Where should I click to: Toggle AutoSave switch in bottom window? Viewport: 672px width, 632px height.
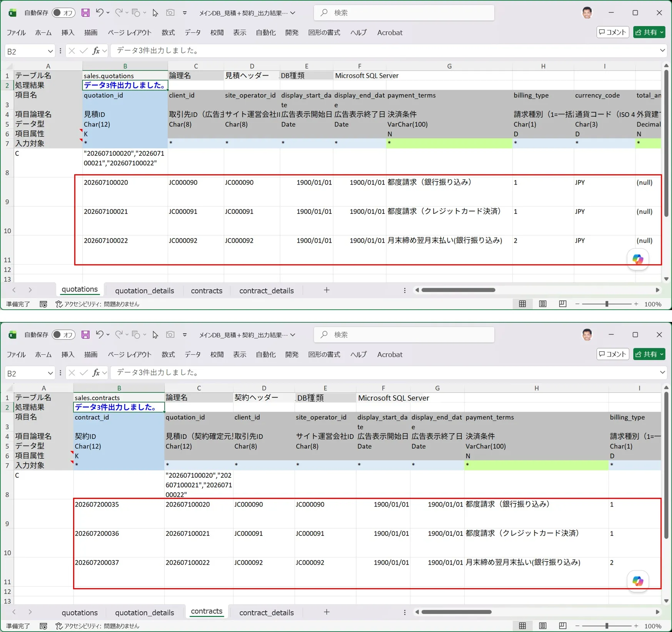tap(63, 335)
